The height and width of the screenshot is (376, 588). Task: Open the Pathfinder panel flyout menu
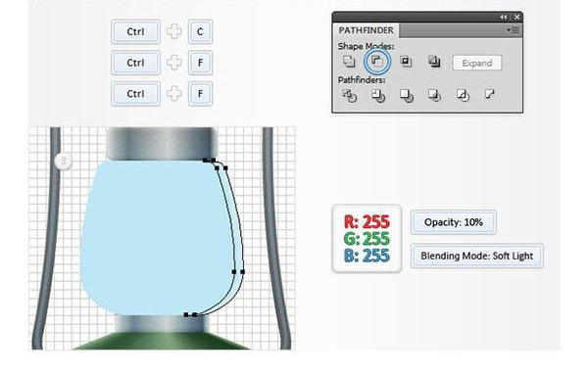click(513, 30)
